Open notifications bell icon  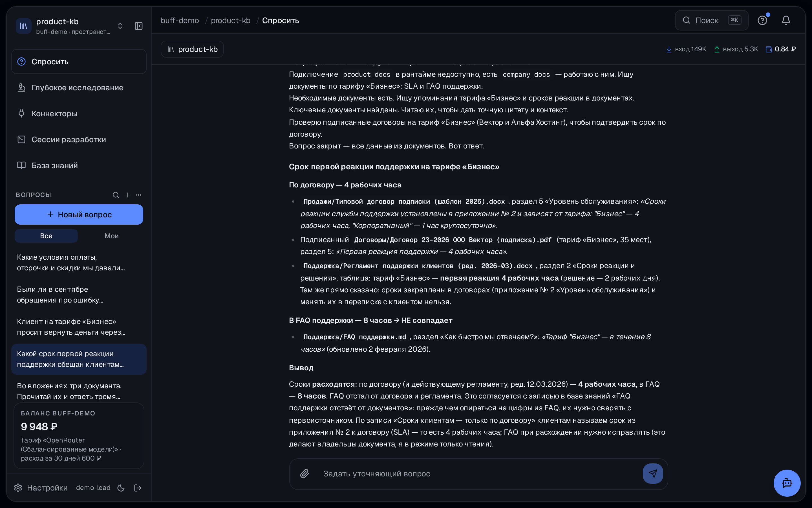coord(786,21)
